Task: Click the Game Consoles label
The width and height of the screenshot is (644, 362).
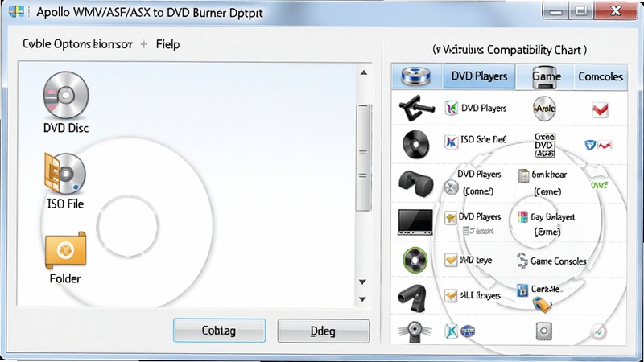Action: click(558, 261)
